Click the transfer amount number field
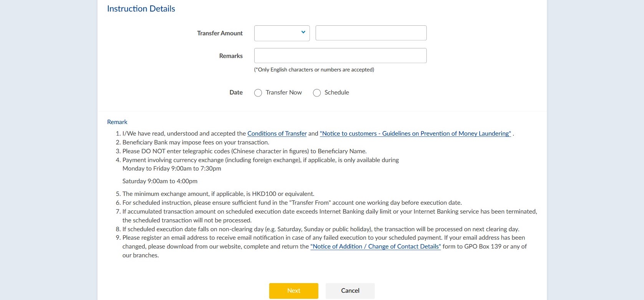The width and height of the screenshot is (644, 300). coord(371,33)
